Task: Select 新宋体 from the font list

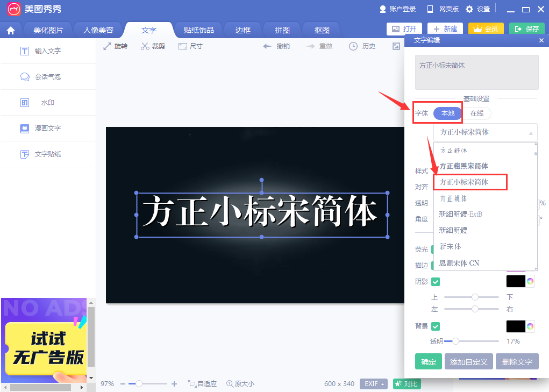Action: coord(450,246)
